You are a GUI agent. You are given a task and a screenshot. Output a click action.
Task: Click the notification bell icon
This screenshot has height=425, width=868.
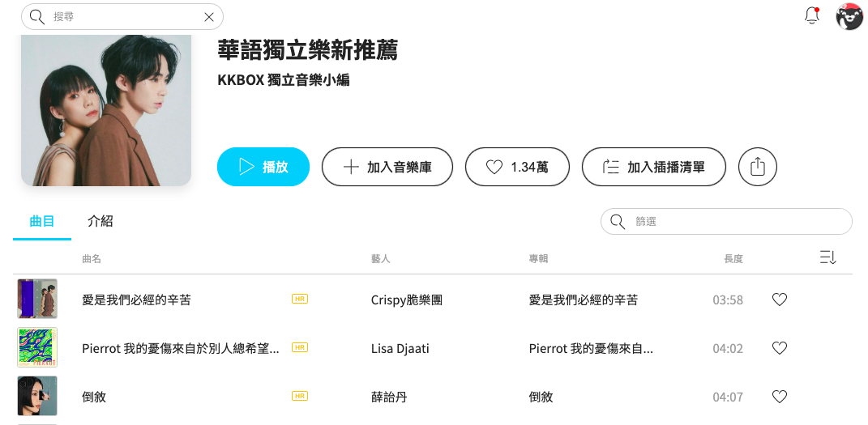(x=811, y=15)
